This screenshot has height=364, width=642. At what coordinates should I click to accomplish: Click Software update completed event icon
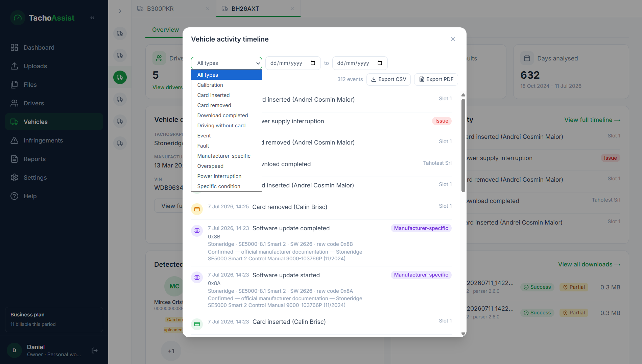click(197, 231)
